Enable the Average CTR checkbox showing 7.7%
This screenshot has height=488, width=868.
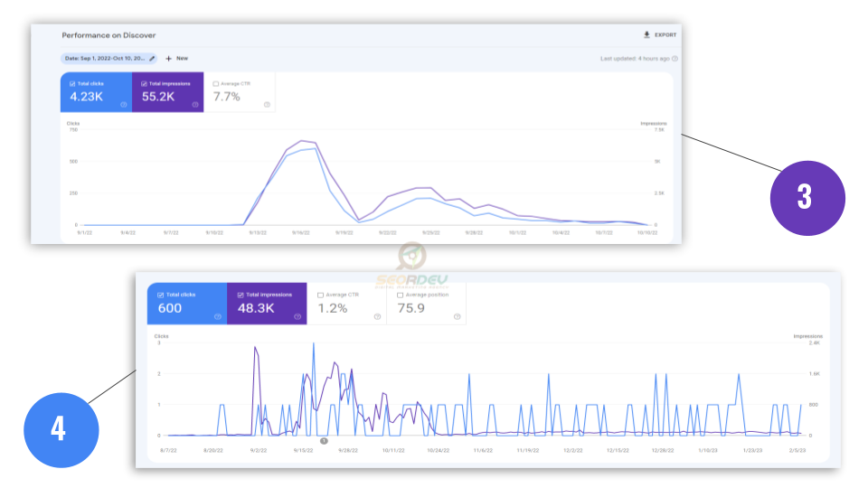click(215, 84)
